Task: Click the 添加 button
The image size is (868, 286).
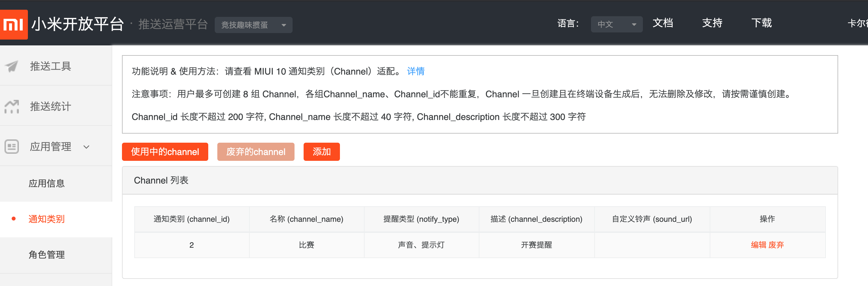Action: (321, 151)
